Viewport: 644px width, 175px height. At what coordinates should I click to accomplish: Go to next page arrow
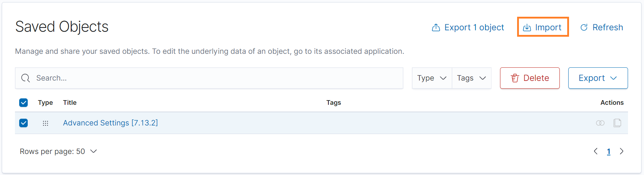click(x=622, y=151)
